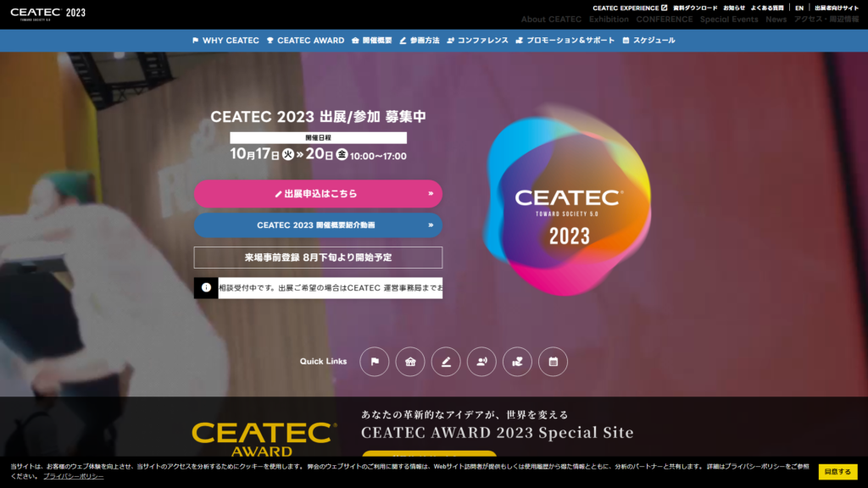Open CEATEC EXPERIENCE external link
The width and height of the screenshot is (868, 488).
coord(630,8)
